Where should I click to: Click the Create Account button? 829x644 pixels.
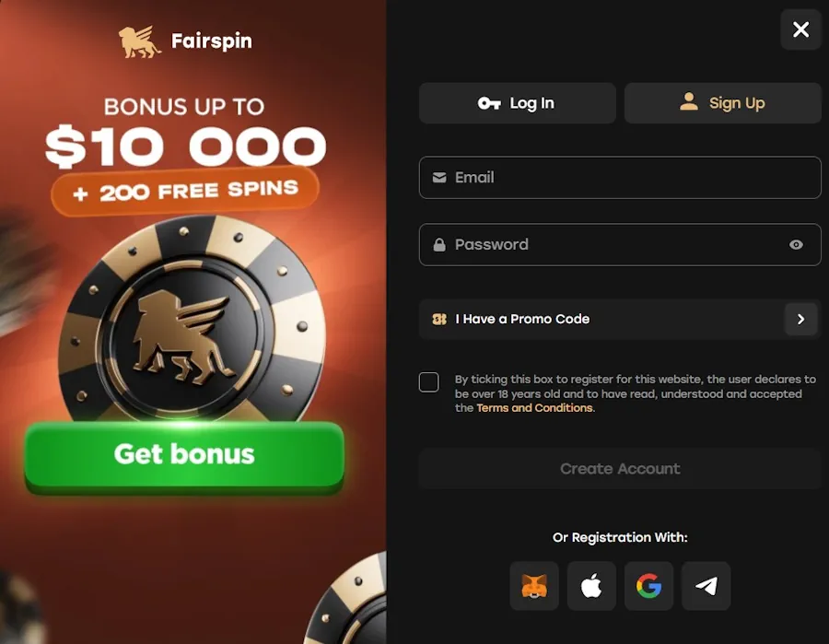click(x=620, y=468)
